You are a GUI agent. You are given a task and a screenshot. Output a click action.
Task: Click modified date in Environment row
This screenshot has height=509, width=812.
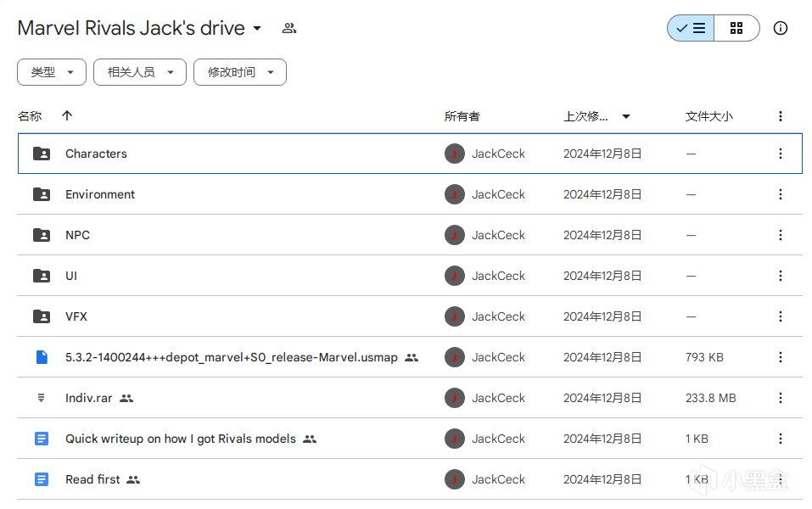[x=602, y=194]
